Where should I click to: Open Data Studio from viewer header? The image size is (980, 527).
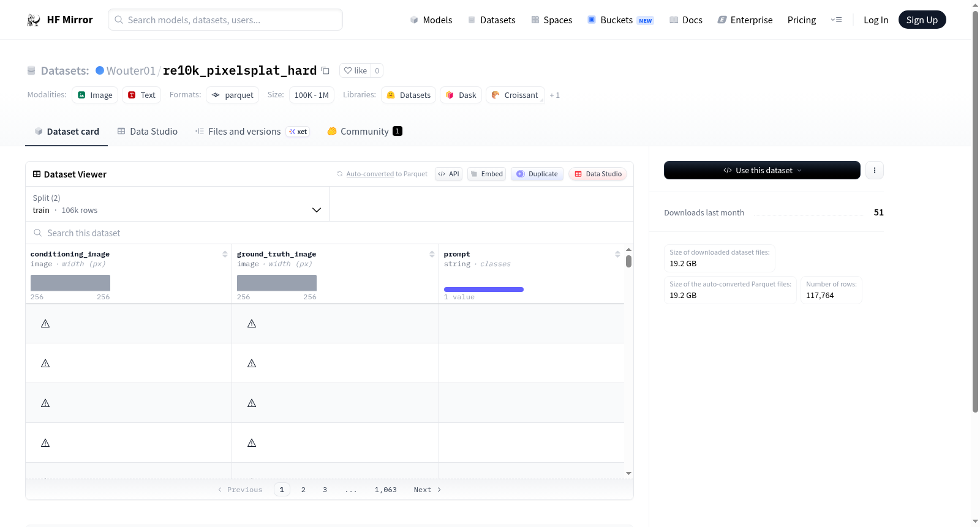click(x=598, y=174)
